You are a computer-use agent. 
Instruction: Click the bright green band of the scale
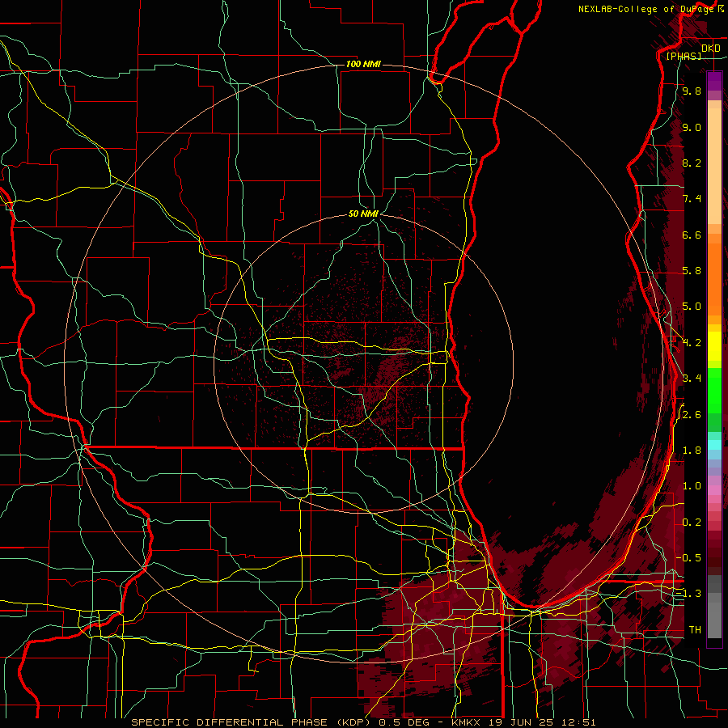[714, 390]
